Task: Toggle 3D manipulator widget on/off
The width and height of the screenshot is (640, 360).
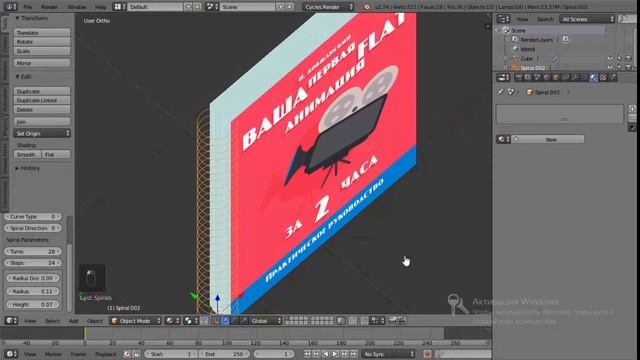Action: (x=216, y=321)
